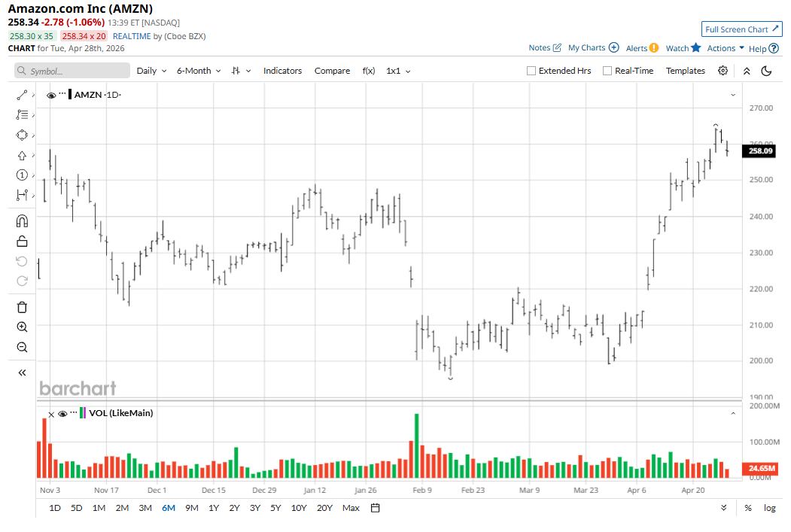The height and width of the screenshot is (532, 791).
Task: Toggle the lock drawings padlock
Action: coord(22,242)
